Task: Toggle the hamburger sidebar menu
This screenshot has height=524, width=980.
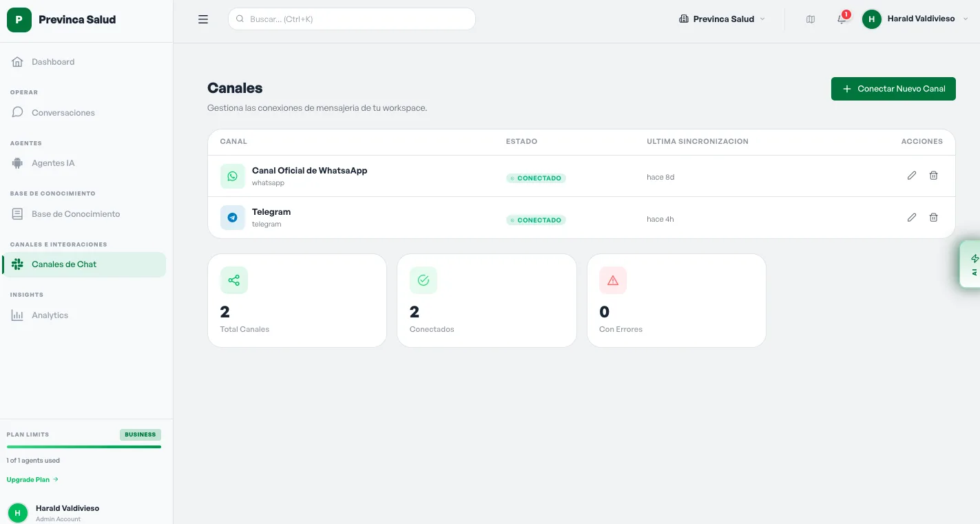Action: pos(203,19)
